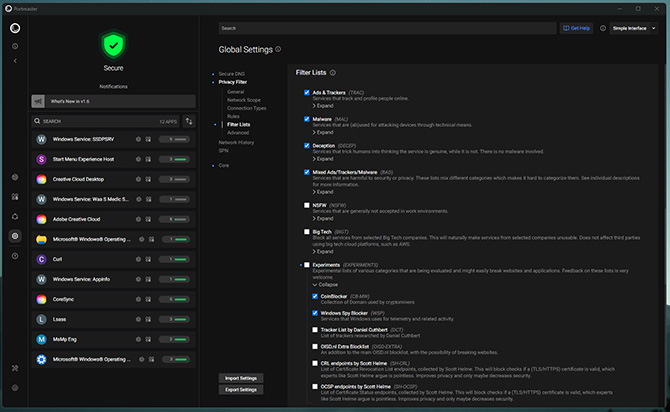This screenshot has width=670, height=412.
Task: Uncheck the Deception filter list
Action: pyautogui.click(x=307, y=145)
